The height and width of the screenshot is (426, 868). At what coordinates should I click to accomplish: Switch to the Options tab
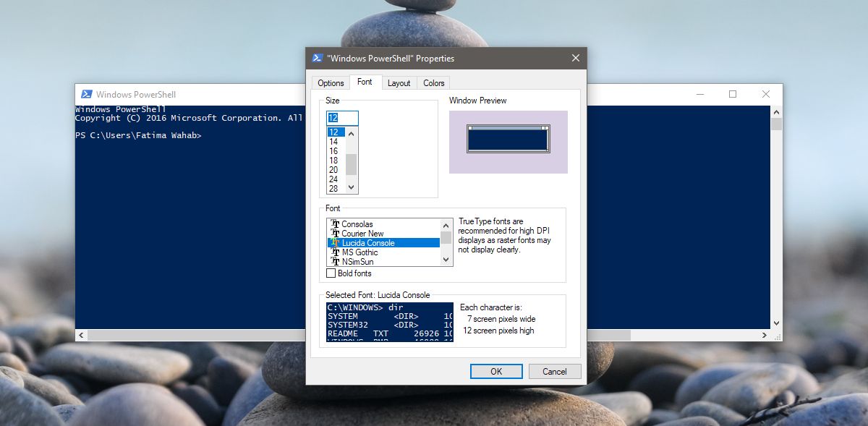click(331, 83)
